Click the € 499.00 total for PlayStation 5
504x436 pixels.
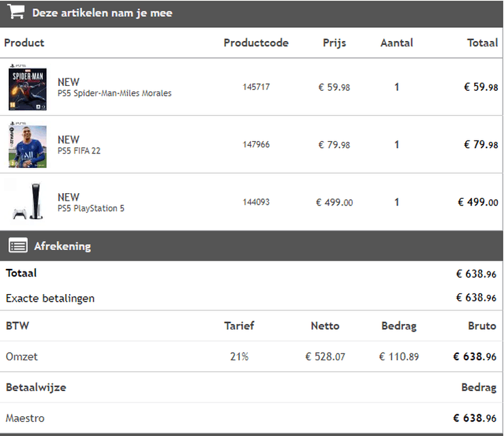(478, 202)
